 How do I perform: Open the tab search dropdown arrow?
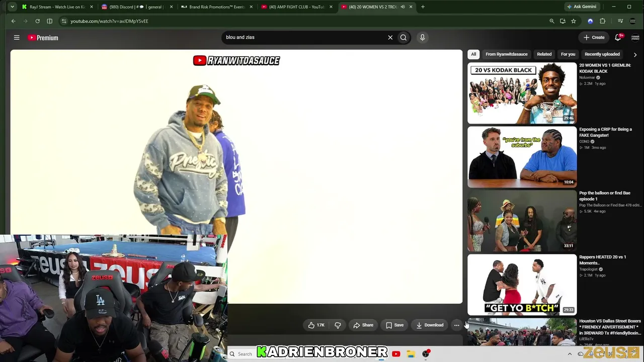coord(12,7)
